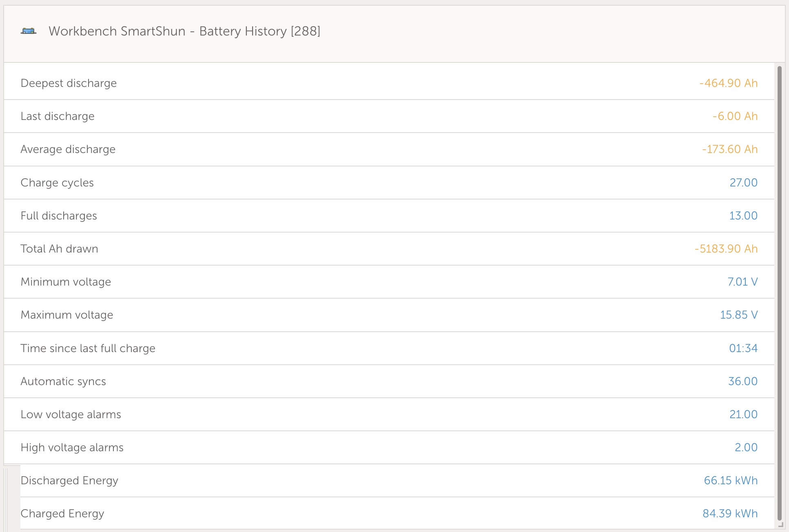Select the Maximum voltage label
This screenshot has width=789, height=532.
pyautogui.click(x=67, y=315)
